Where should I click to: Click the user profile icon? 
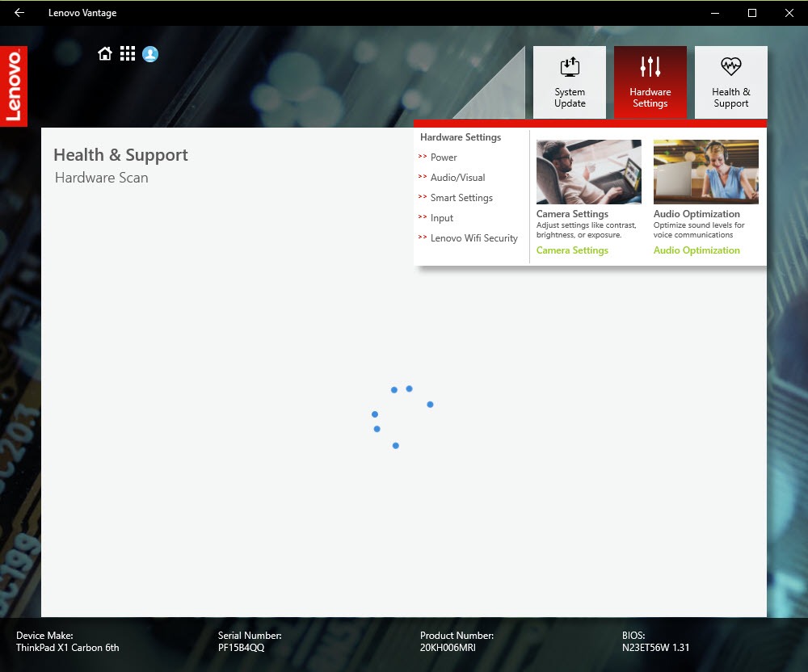[x=150, y=54]
